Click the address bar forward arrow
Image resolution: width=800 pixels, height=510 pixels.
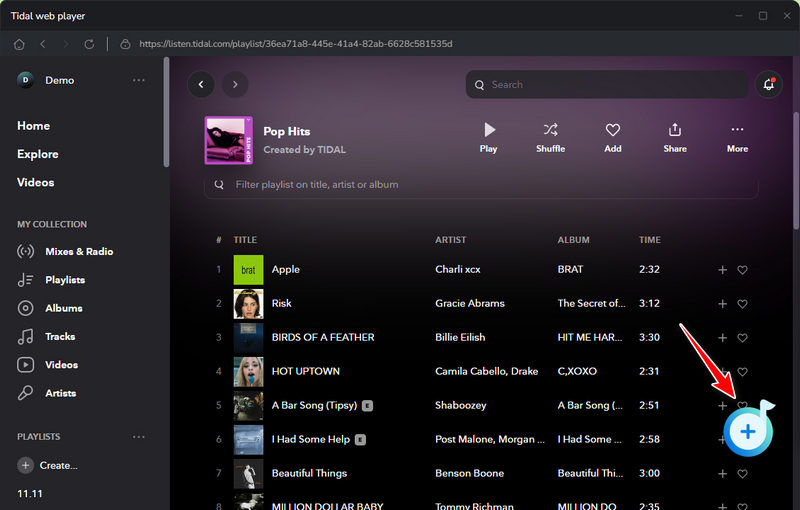coord(66,44)
